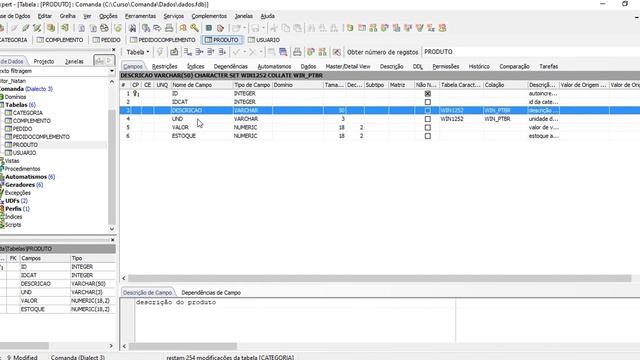Click the field grid horizontal scrollbar
Image resolution: width=640 pixels, height=360 pixels.
(x=380, y=278)
